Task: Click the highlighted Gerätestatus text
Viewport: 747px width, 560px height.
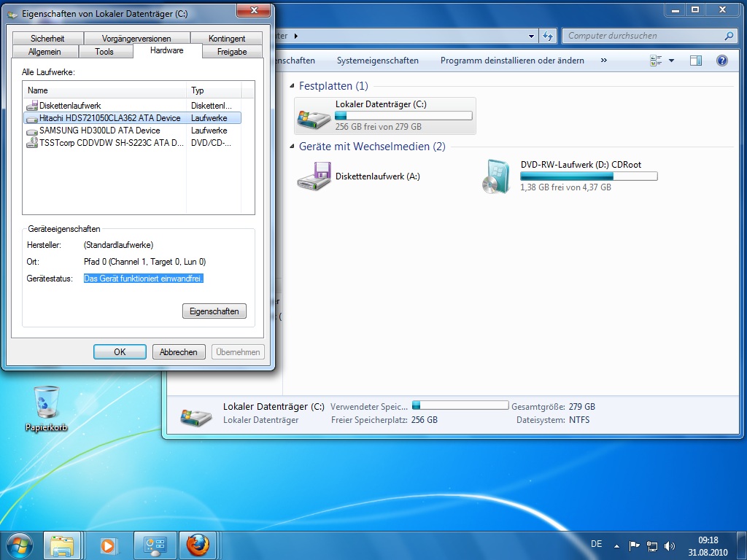Action: [x=144, y=279]
